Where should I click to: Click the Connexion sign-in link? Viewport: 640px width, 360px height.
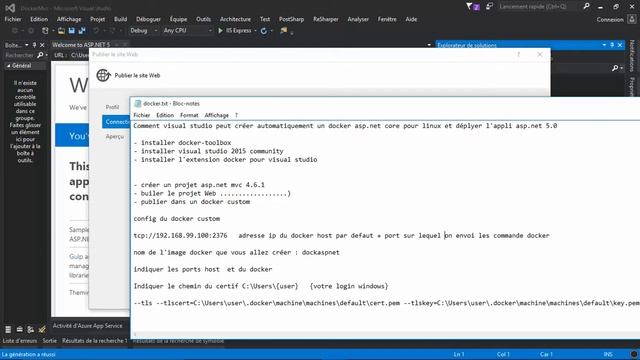tap(610, 19)
